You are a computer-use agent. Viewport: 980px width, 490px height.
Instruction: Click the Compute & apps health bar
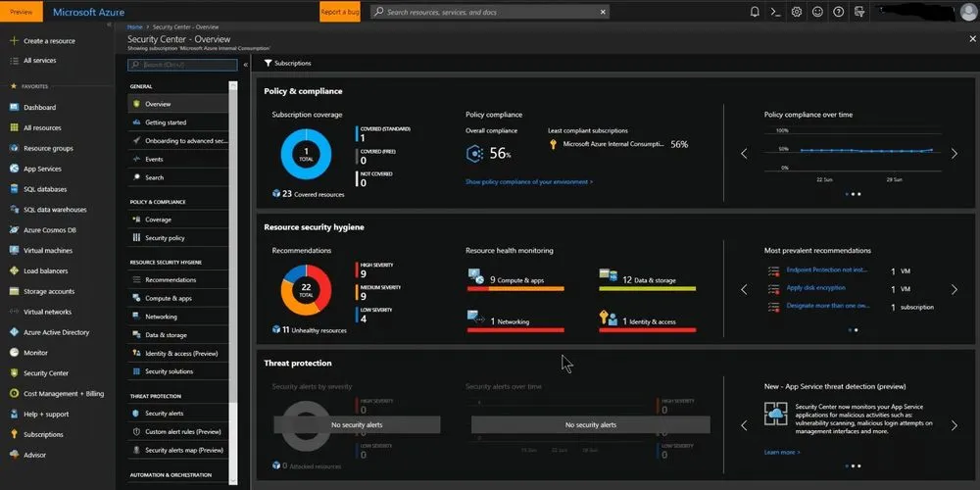pos(515,289)
